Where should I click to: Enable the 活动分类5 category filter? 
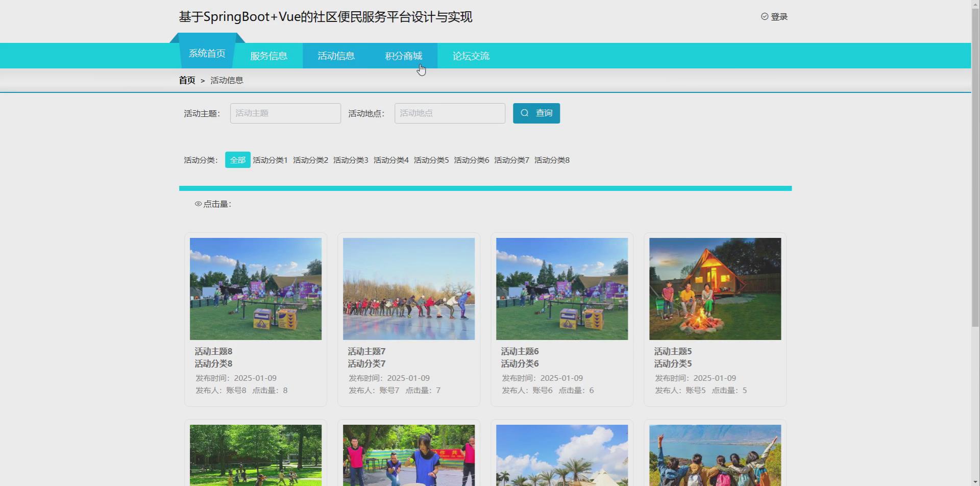click(x=431, y=160)
